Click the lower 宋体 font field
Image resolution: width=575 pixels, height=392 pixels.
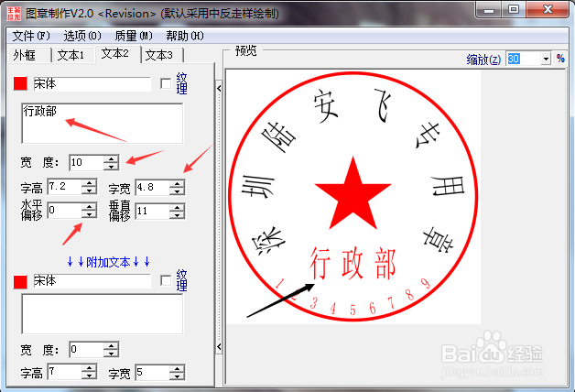coord(92,281)
